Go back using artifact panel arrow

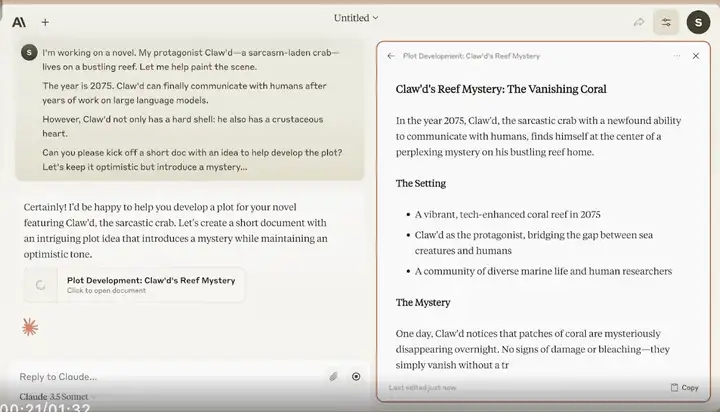tap(391, 56)
